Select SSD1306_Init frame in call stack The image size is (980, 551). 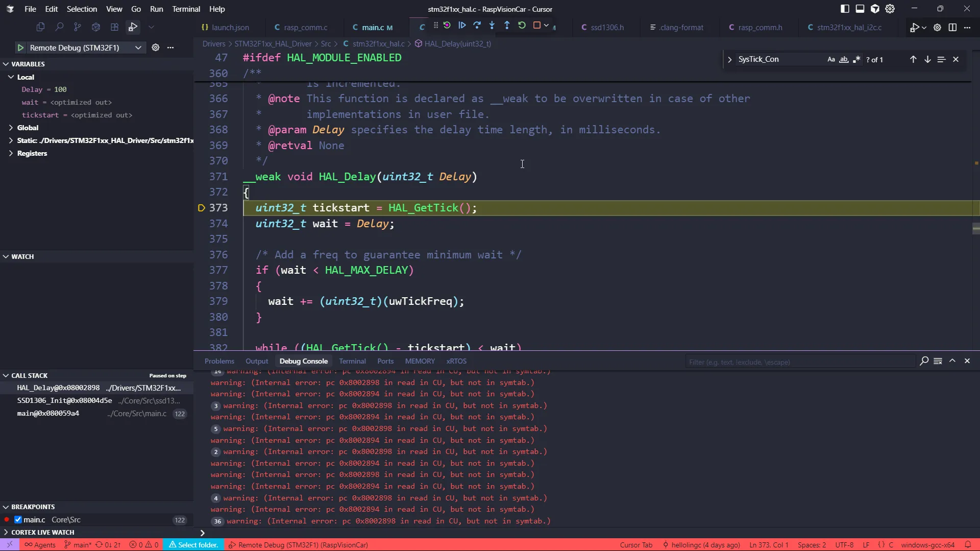(x=64, y=401)
